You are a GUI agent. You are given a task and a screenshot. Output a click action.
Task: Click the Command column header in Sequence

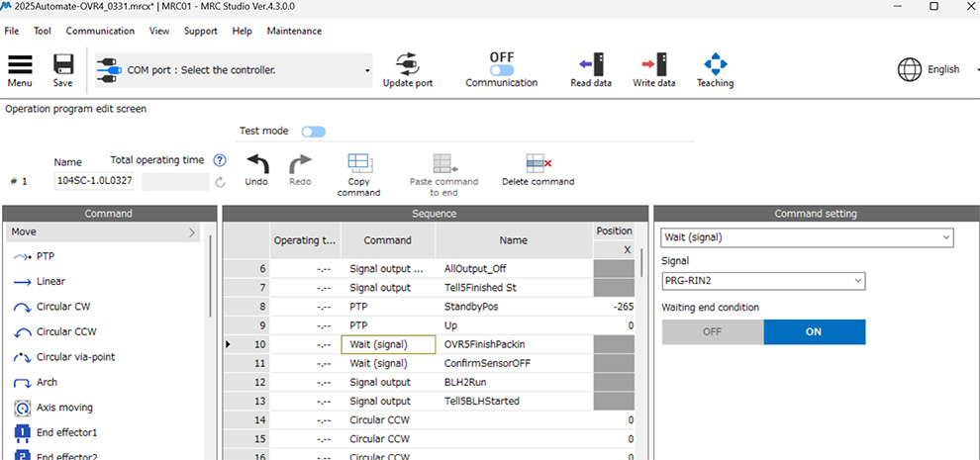(387, 240)
